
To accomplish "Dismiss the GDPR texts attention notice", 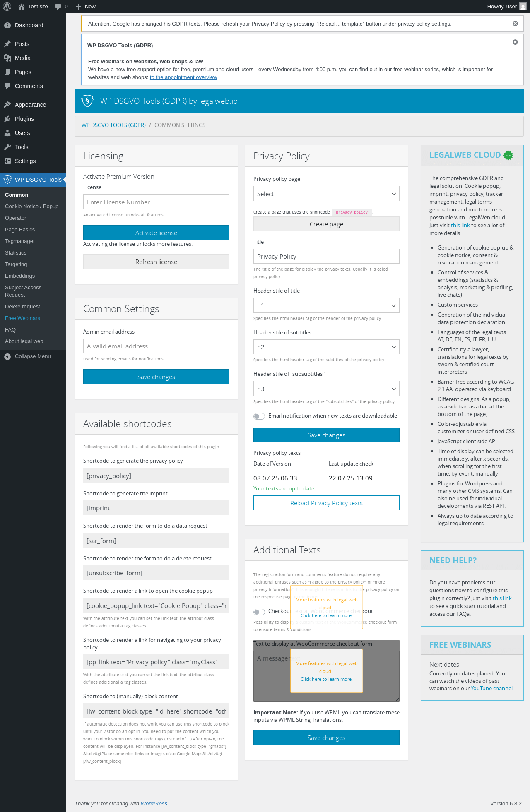I will (515, 24).
